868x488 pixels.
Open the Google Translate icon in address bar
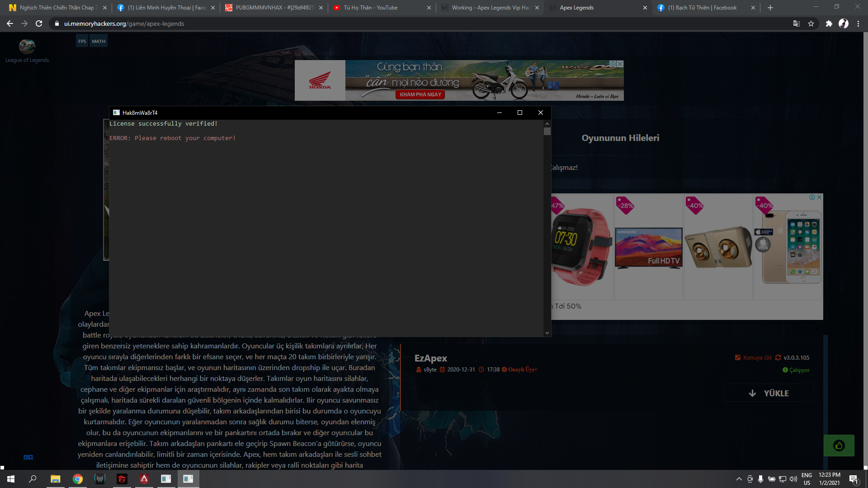pos(797,23)
